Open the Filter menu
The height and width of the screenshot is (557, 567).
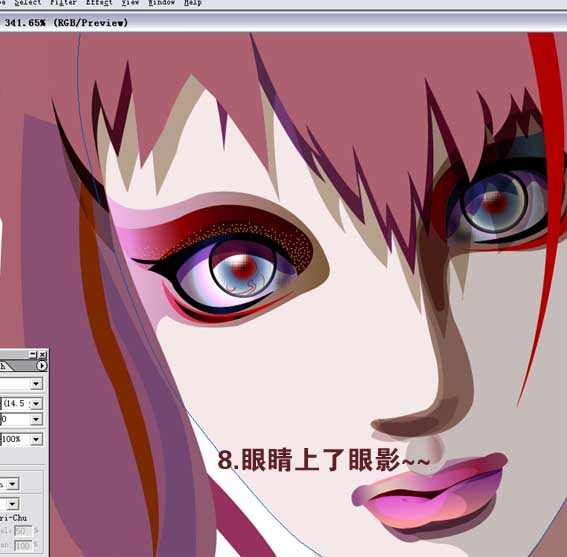click(x=63, y=3)
